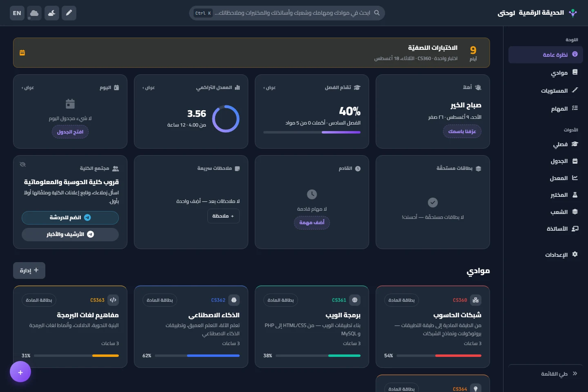Click the افتح الجدول button
This screenshot has width=588, height=392.
[70, 132]
